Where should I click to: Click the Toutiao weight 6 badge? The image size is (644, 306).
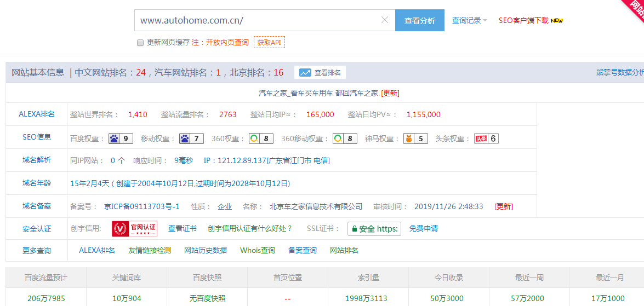tap(486, 138)
